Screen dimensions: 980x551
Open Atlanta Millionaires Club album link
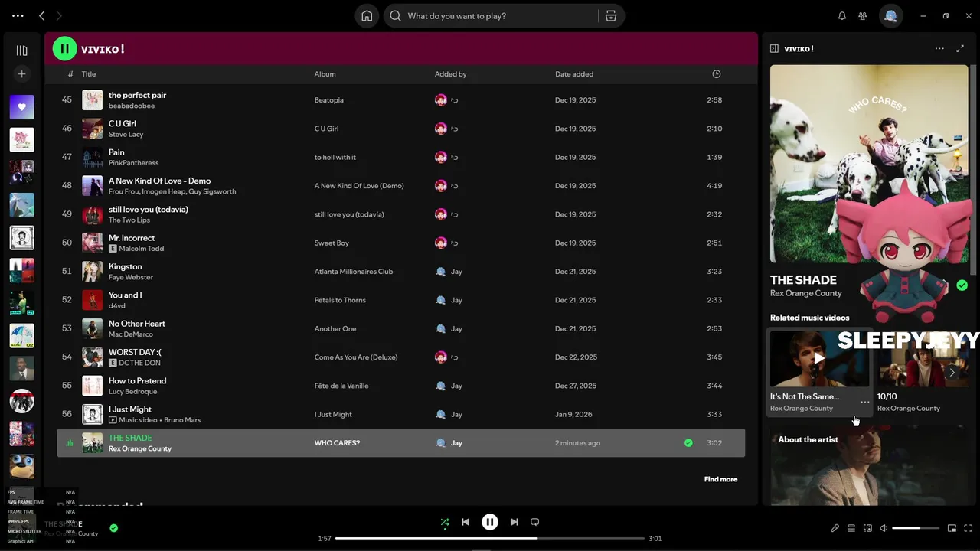pos(353,272)
